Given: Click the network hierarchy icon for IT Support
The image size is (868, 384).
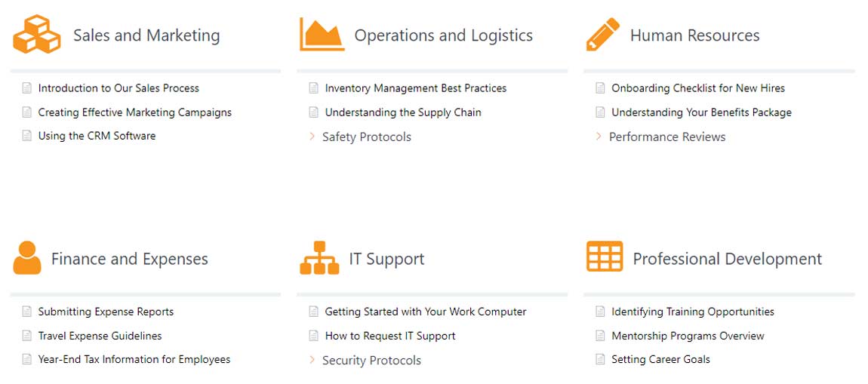Looking at the screenshot, I should [319, 258].
